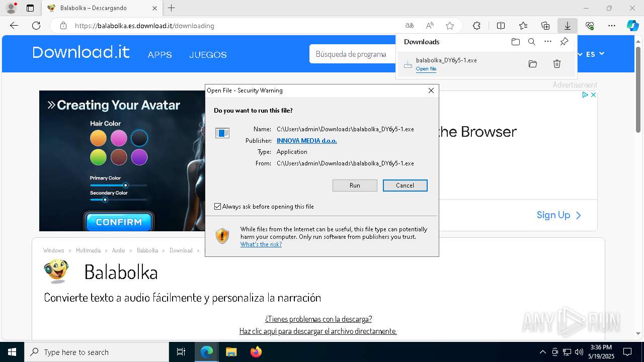Select the green hair color swatch
This screenshot has height=362, width=644.
pos(98,157)
